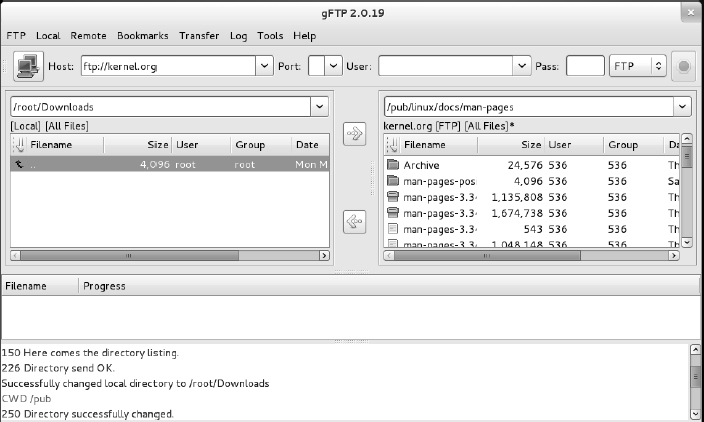The width and height of the screenshot is (704, 422).
Task: Click right arrow of local horizontal scrollbar
Action: coord(324,255)
